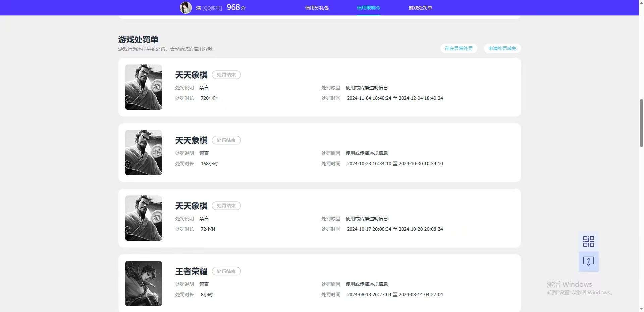Click the 天天象棋 title of the 720小时 record
644x312 pixels.
[x=191, y=75]
